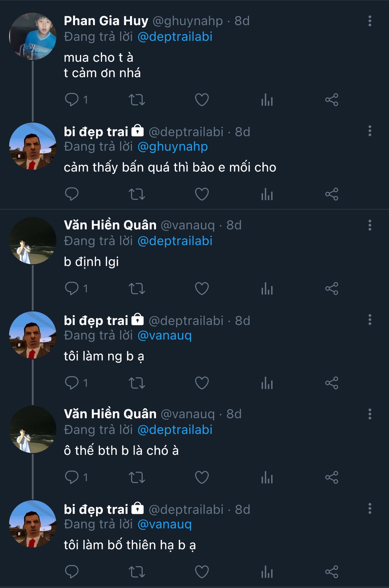The height and width of the screenshot is (588, 389).
Task: Open more options on "tôi làm bố thiên hạ" tweet
Action: [370, 509]
